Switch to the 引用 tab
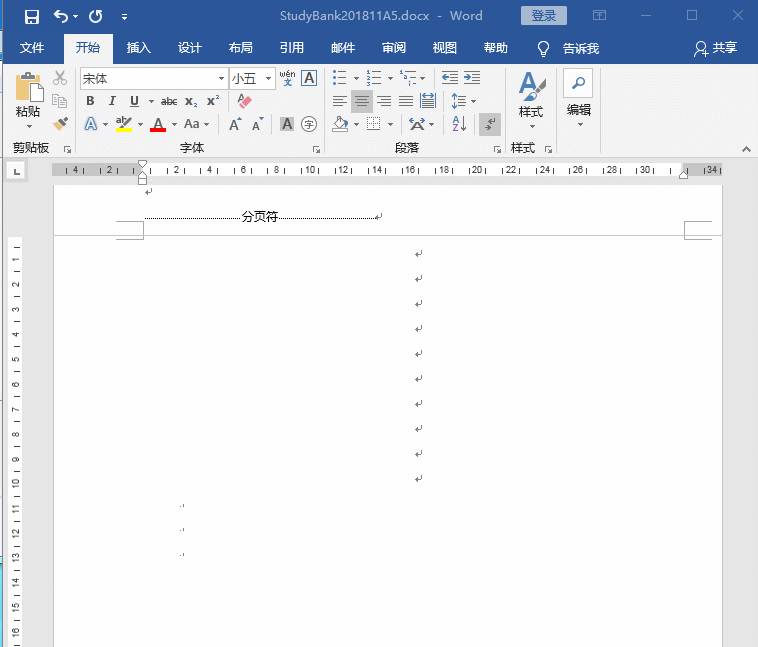This screenshot has height=647, width=758. tap(292, 47)
